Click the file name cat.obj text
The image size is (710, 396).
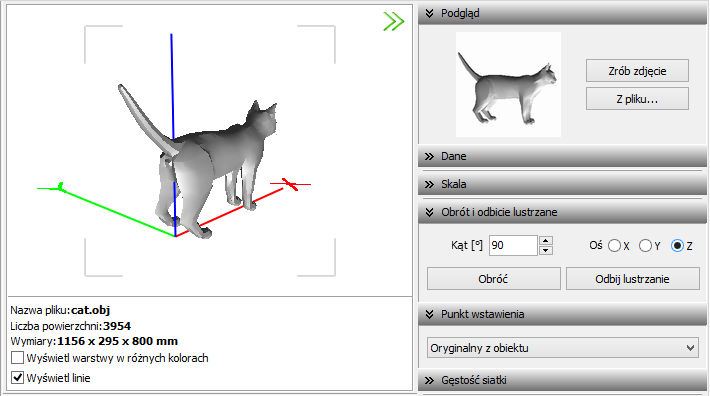click(91, 310)
